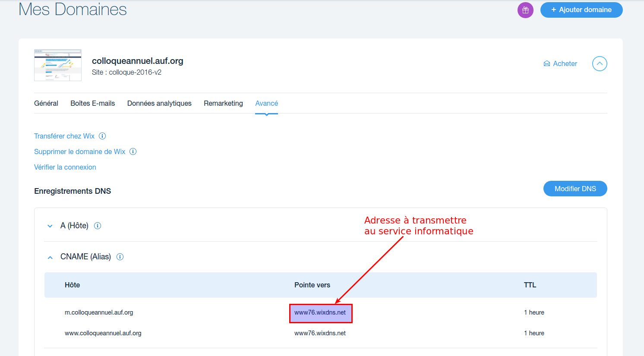Click the Enregistrements DNS heading
This screenshot has width=644, height=356.
click(x=73, y=191)
